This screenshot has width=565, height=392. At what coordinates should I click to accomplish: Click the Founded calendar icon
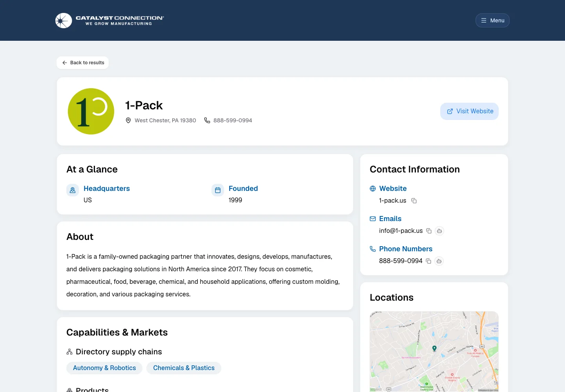[218, 190]
